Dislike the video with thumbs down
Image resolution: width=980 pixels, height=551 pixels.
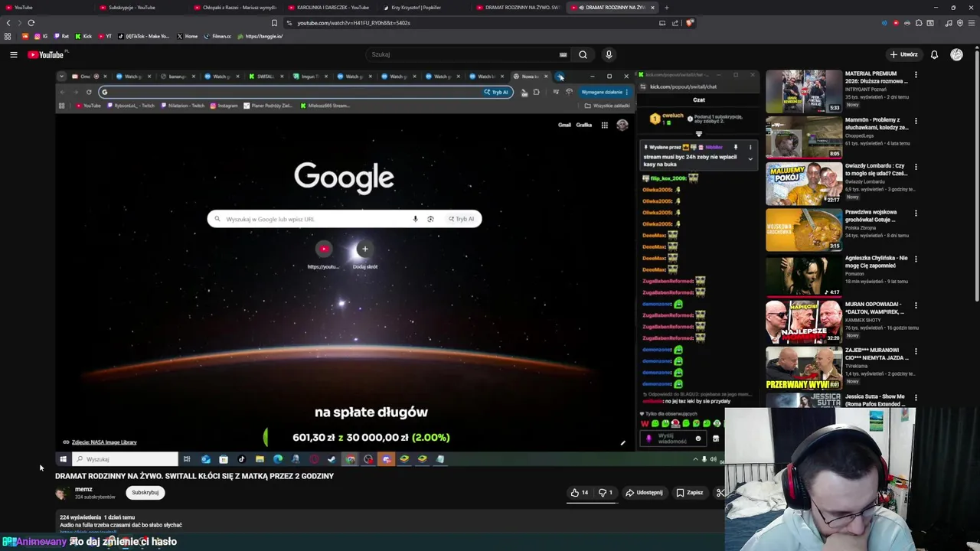coord(606,493)
